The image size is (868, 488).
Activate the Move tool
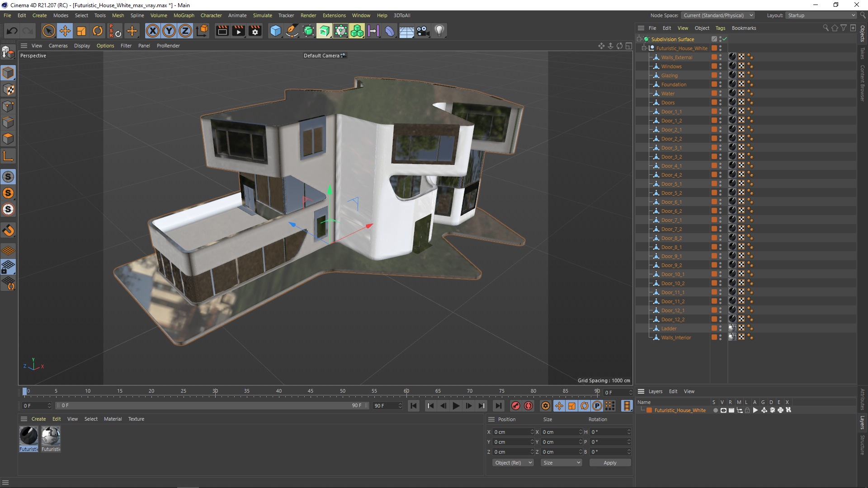(65, 31)
